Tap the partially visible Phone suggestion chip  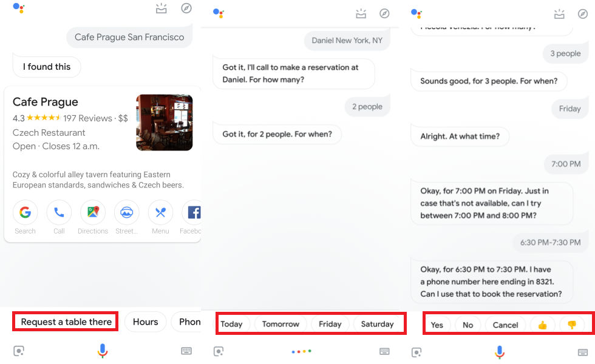187,322
